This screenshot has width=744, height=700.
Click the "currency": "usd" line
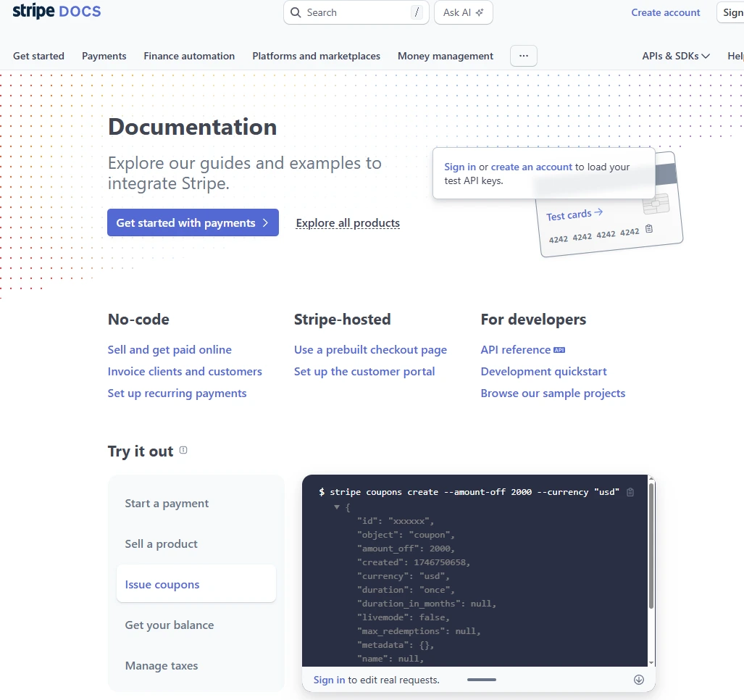click(404, 576)
